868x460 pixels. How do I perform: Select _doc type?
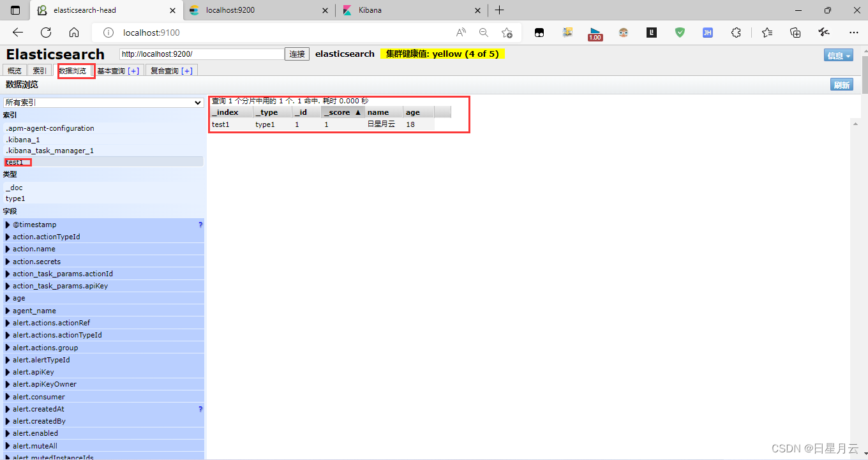(103, 188)
